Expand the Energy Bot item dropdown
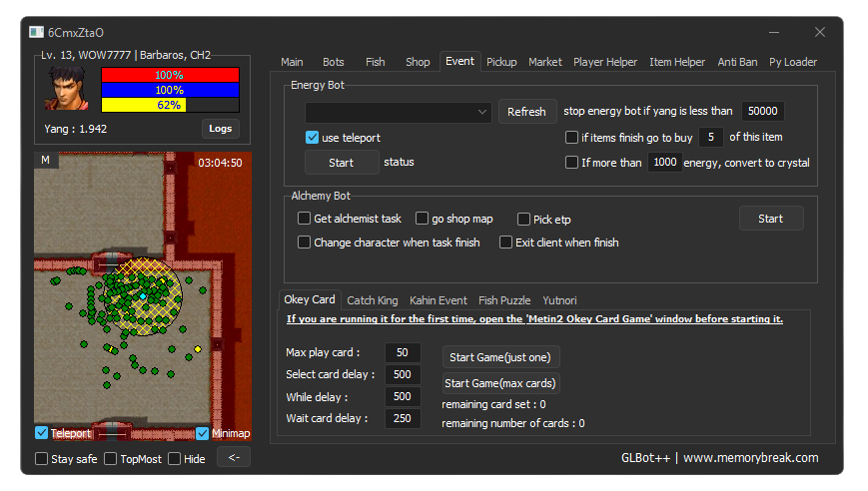This screenshot has height=491, width=868. click(398, 112)
